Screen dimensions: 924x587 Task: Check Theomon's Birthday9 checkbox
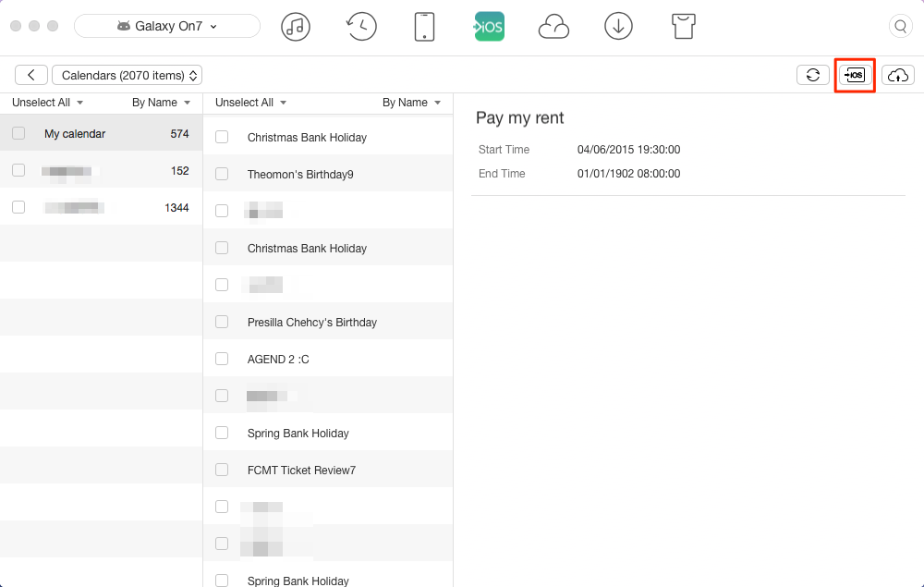pyautogui.click(x=222, y=174)
